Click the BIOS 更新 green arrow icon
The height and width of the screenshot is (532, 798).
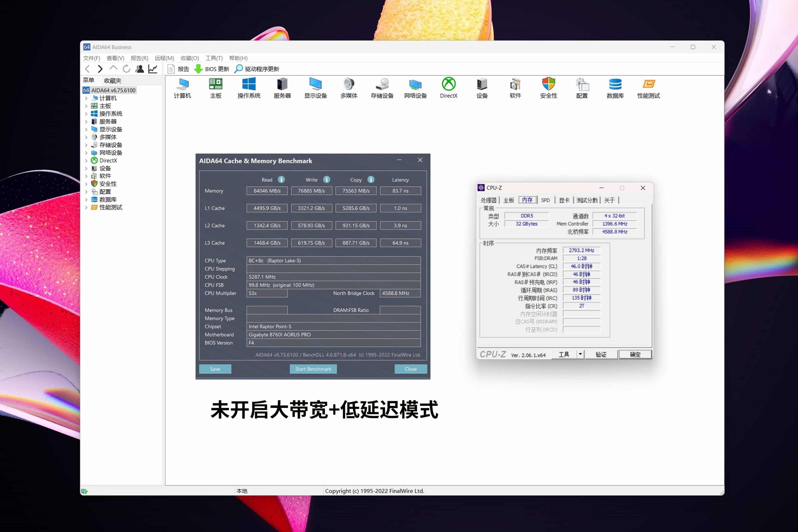198,69
